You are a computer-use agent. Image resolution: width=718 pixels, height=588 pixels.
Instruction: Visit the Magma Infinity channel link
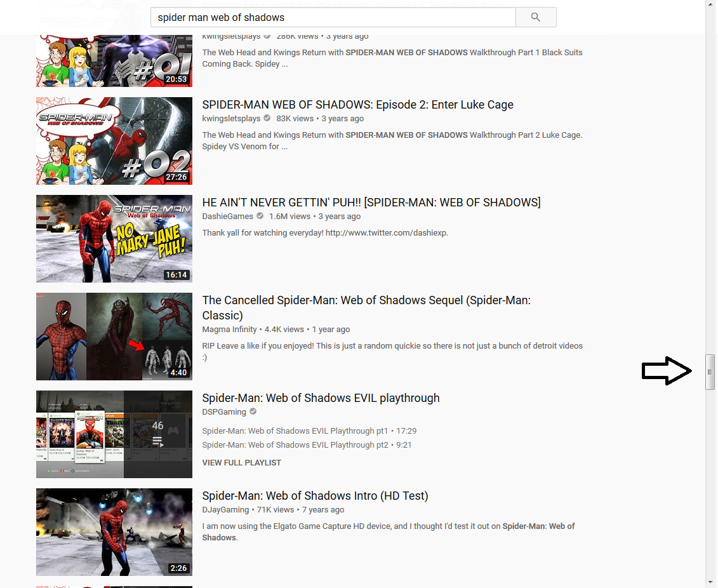229,330
